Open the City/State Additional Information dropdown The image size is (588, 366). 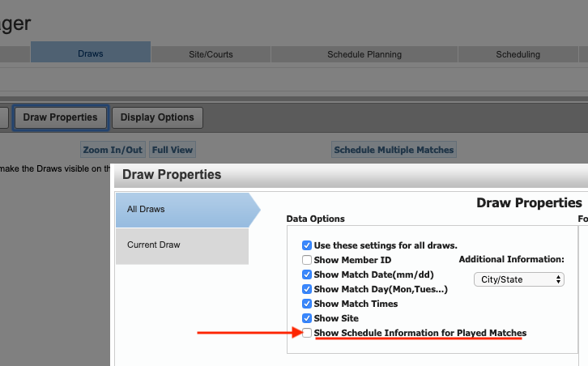click(x=519, y=279)
